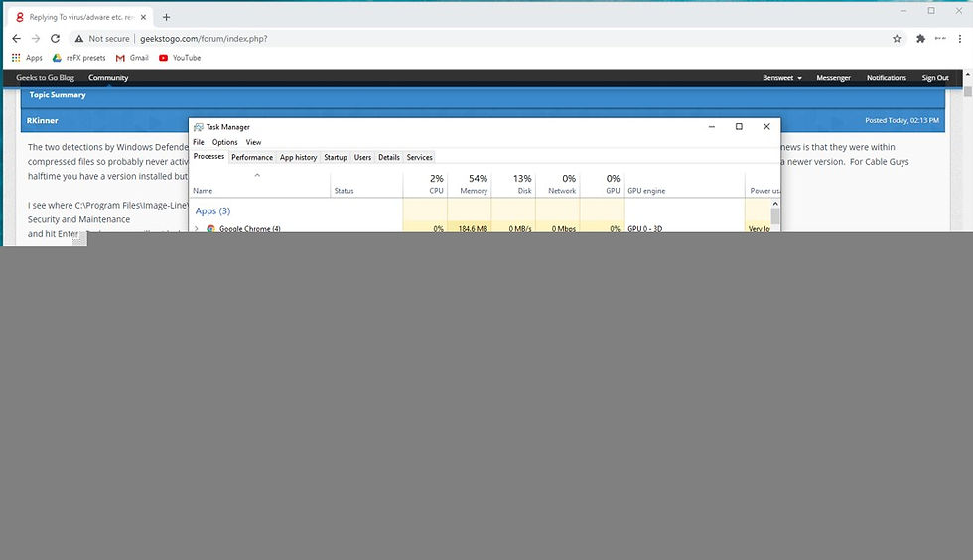Open Task Manager Options menu

point(224,142)
